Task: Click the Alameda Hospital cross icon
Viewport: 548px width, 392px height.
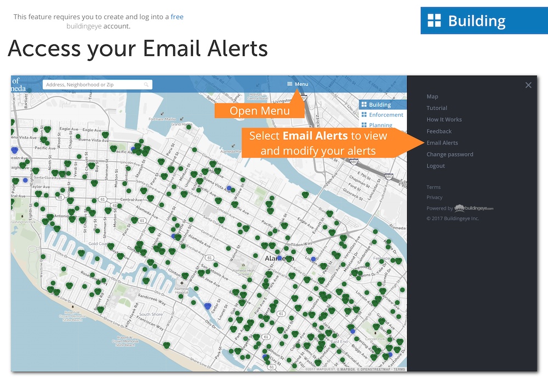Action: 182,283
